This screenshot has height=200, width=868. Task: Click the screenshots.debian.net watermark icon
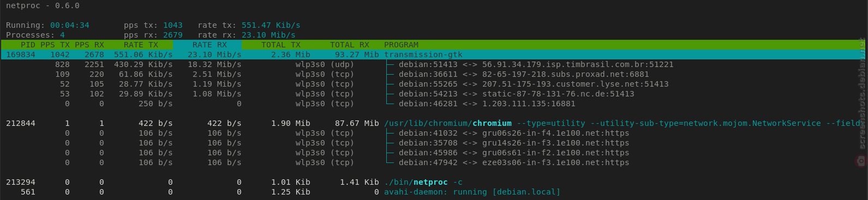click(861, 161)
